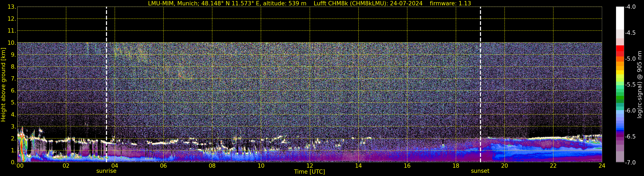Click the "-4.0" colorbar tick label
Viewport: 644px width, 176px height.
[x=630, y=7]
